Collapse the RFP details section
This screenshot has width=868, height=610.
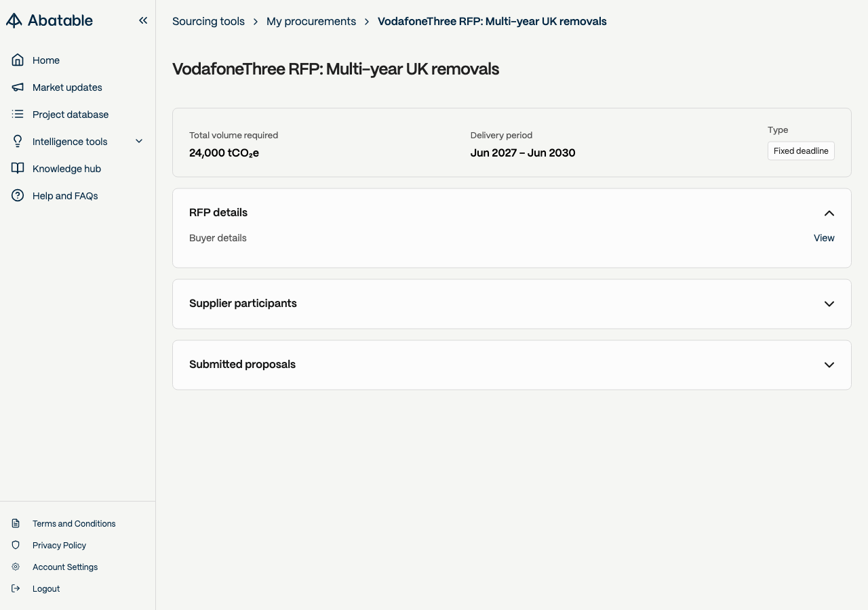tap(829, 213)
